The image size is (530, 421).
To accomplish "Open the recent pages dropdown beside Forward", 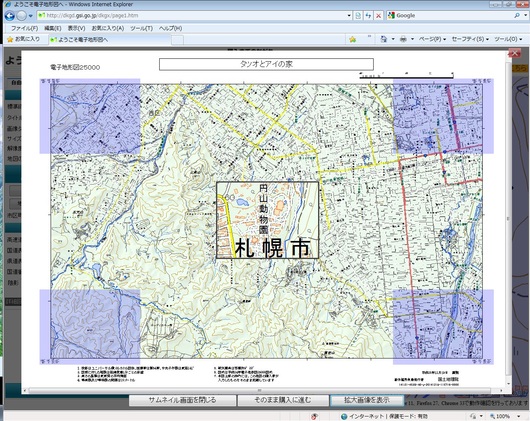I will point(30,16).
